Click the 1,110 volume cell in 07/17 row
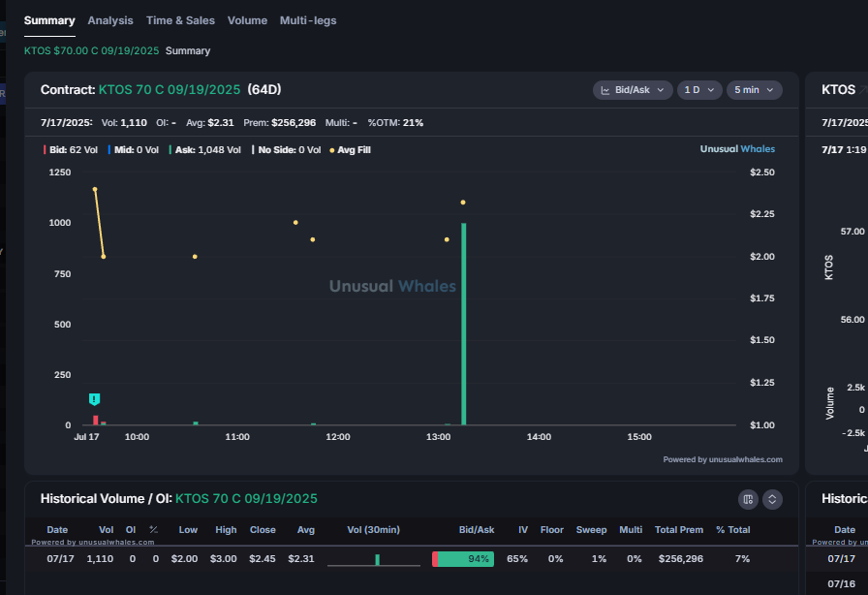Viewport: 868px width, 595px height. pyautogui.click(x=100, y=558)
